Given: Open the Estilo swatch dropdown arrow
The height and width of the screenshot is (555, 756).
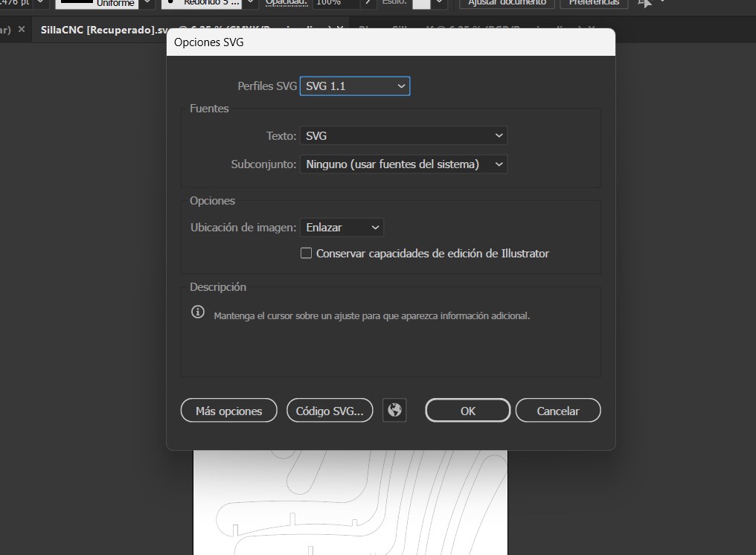Looking at the screenshot, I should (439, 3).
